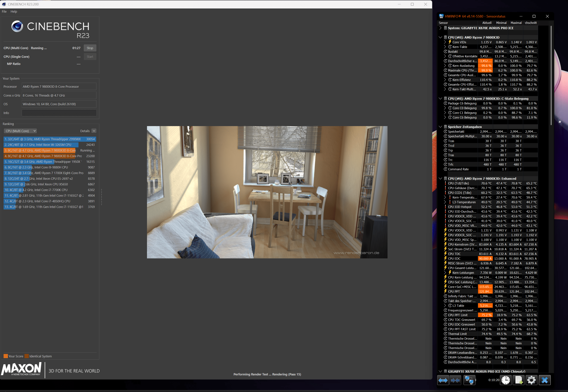Click the HWiNFO vertical scrollbar thumb
Image resolution: width=568 pixels, height=392 pixels.
coord(551,75)
